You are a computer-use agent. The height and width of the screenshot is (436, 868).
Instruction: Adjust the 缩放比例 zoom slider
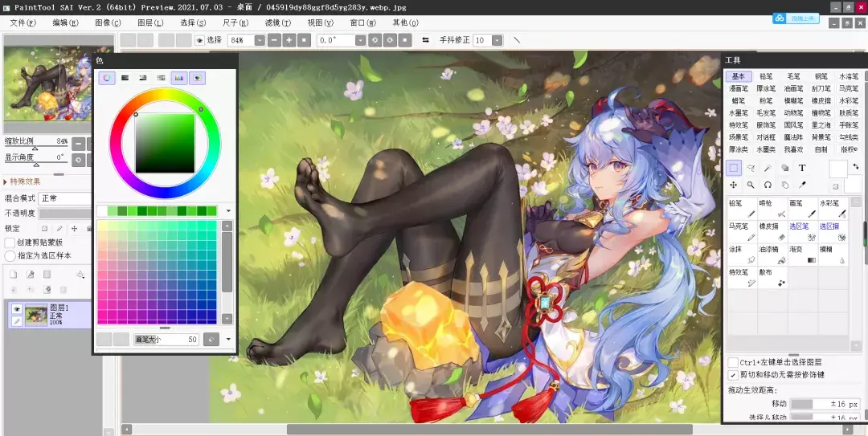(x=35, y=149)
